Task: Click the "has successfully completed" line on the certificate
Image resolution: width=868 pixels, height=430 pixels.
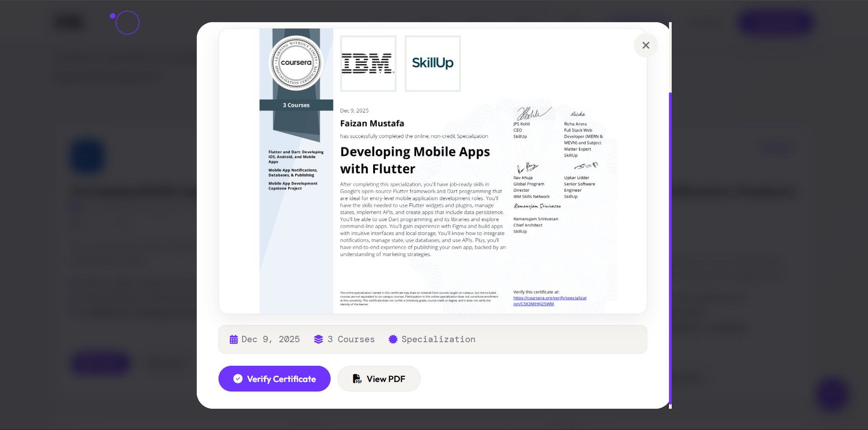Action: tap(414, 136)
